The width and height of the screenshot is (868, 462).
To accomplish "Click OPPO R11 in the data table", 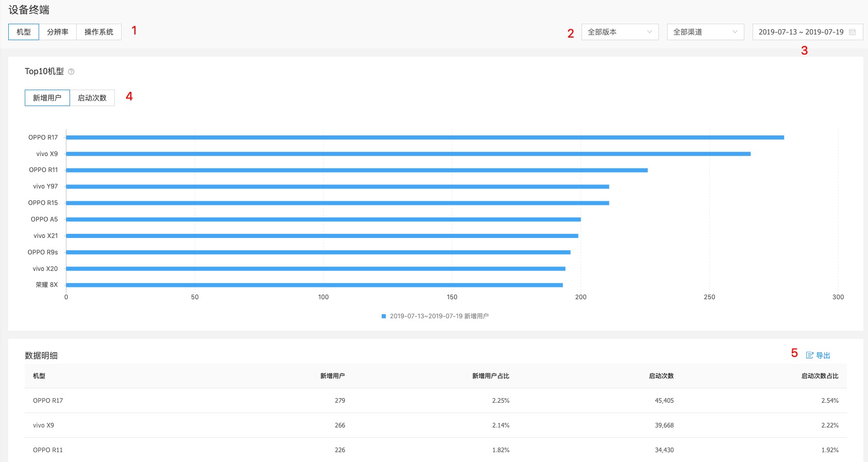I will tap(48, 450).
